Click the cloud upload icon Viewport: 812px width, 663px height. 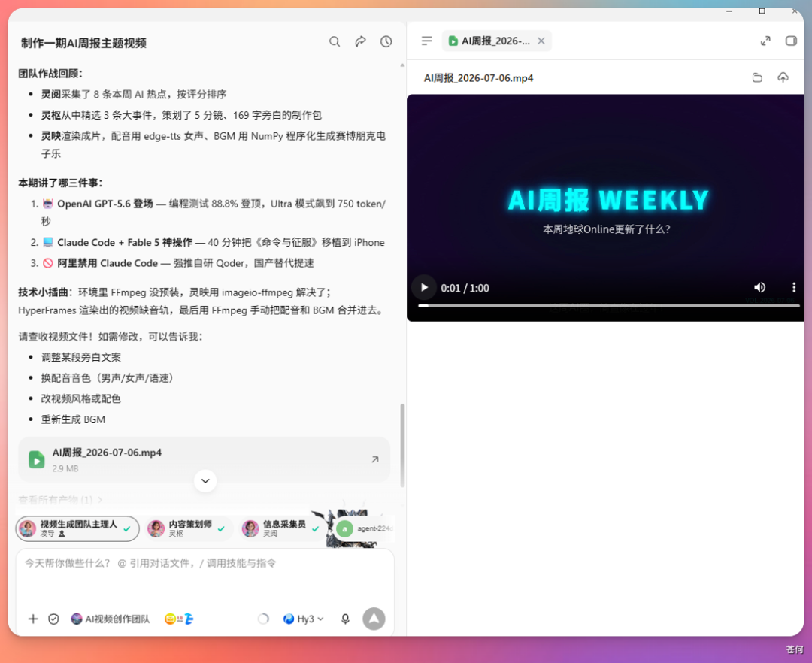(x=783, y=77)
